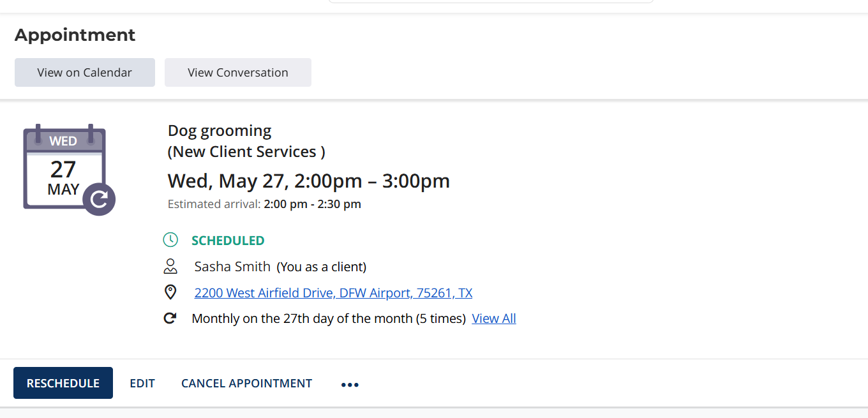This screenshot has width=868, height=418.
Task: Click the location pin icon
Action: [x=170, y=292]
